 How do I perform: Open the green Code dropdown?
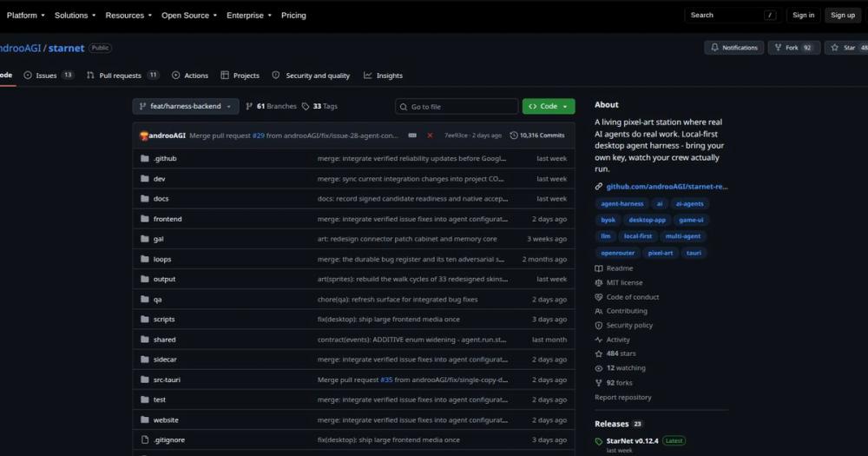coord(549,106)
